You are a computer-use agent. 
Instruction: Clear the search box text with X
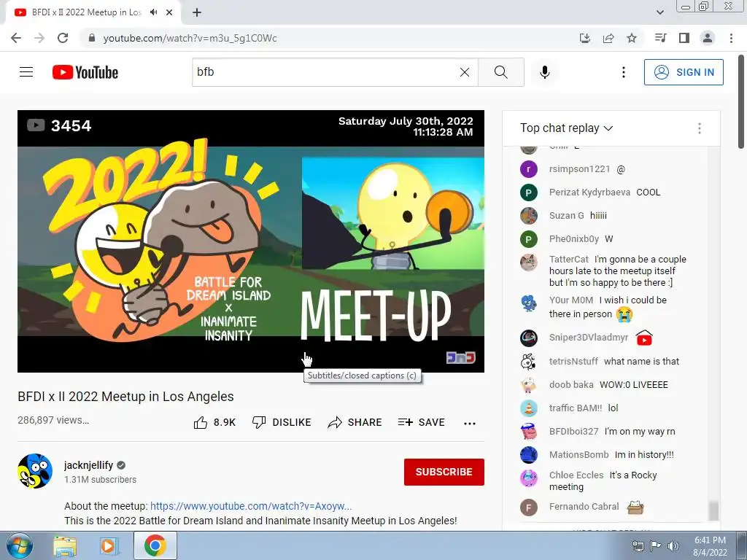point(465,72)
